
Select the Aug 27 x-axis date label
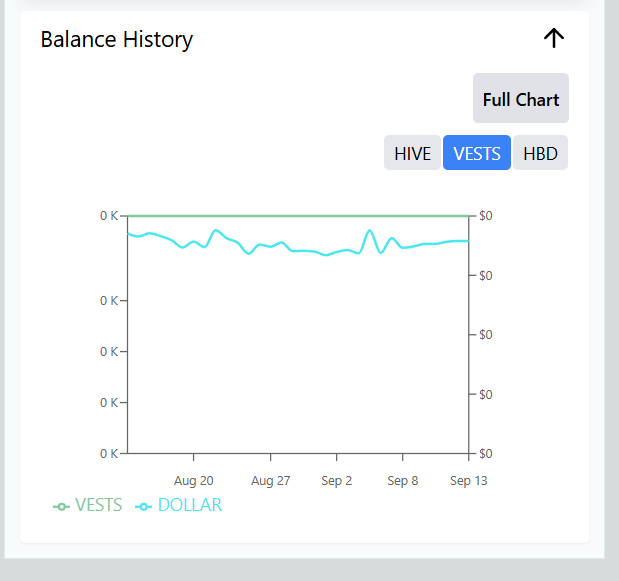click(270, 481)
